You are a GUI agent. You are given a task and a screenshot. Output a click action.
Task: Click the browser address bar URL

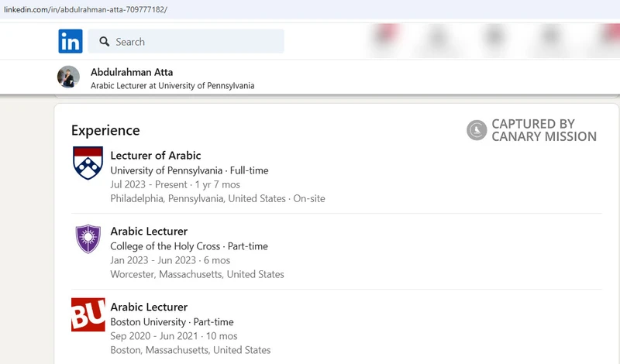pyautogui.click(x=85, y=9)
